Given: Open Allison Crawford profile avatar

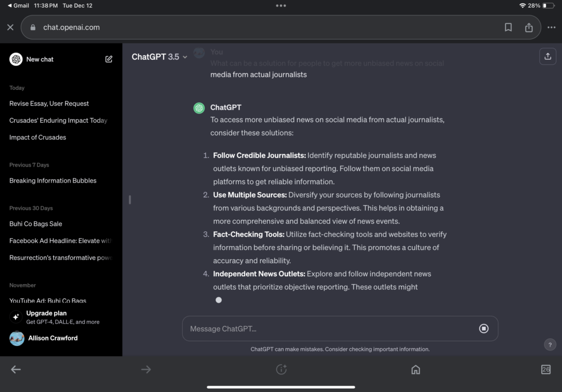Looking at the screenshot, I should coord(16,338).
